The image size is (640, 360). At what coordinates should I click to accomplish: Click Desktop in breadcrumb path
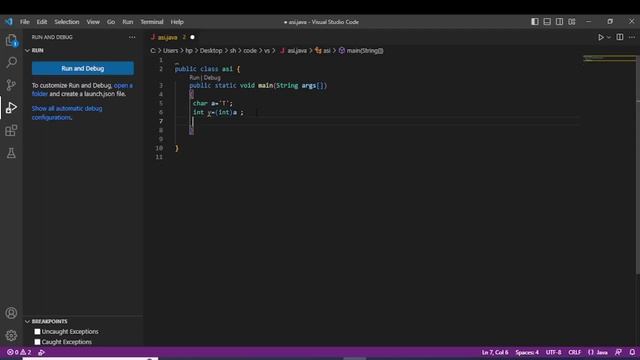click(x=211, y=51)
